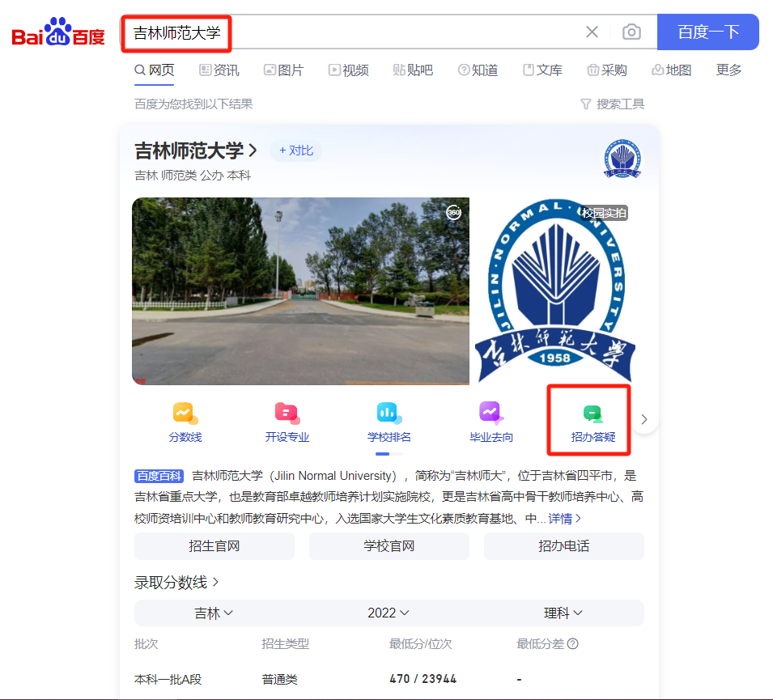Open the large university logo image
This screenshot has height=700, width=773.
pos(555,291)
